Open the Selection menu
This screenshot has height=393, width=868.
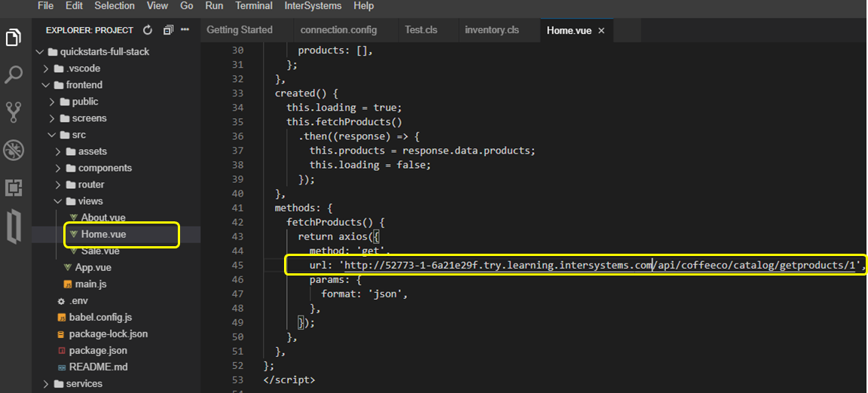114,6
